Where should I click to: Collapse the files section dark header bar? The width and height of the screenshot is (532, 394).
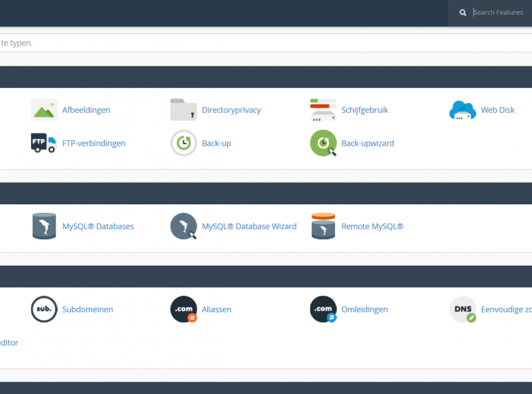(x=266, y=77)
